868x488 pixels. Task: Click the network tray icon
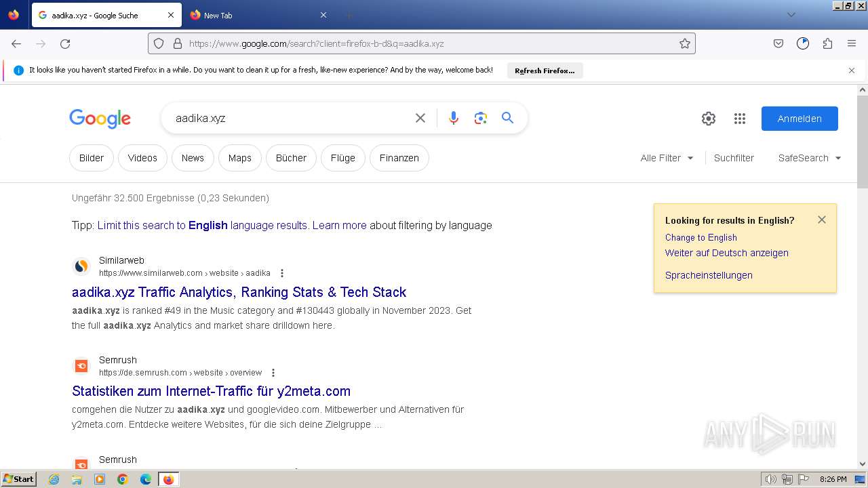[787, 479]
